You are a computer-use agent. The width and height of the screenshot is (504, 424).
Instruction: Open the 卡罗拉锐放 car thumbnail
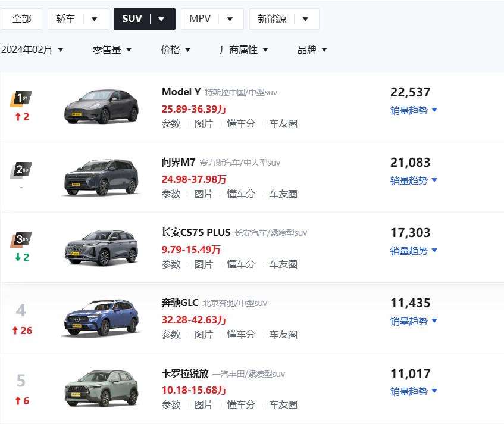(x=102, y=388)
